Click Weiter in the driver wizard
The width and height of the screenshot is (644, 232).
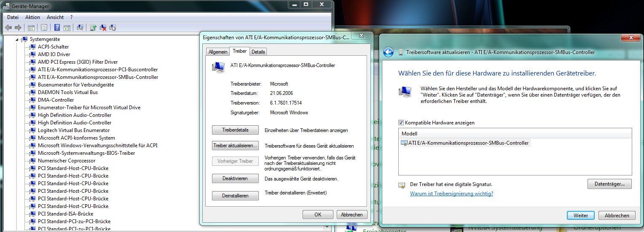coord(581,215)
